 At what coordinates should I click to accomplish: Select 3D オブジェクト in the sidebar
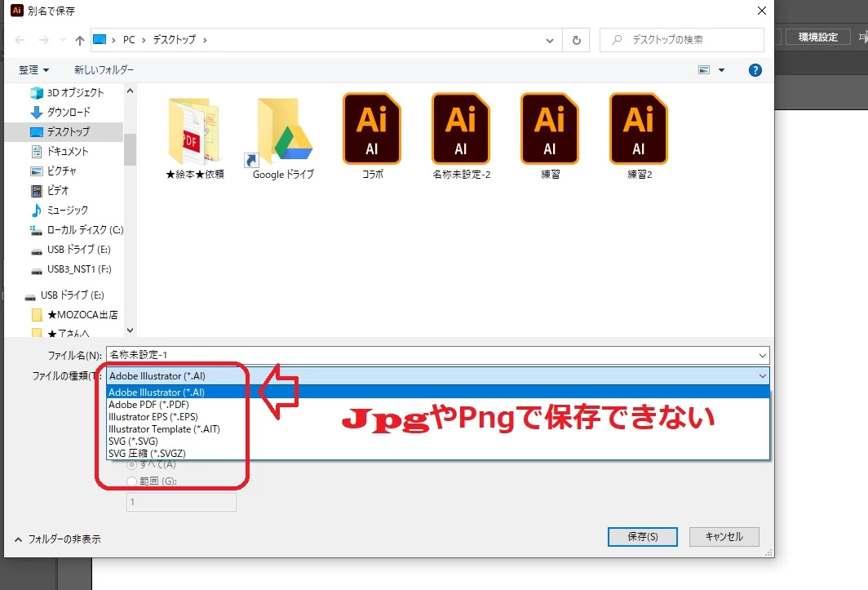pyautogui.click(x=67, y=92)
